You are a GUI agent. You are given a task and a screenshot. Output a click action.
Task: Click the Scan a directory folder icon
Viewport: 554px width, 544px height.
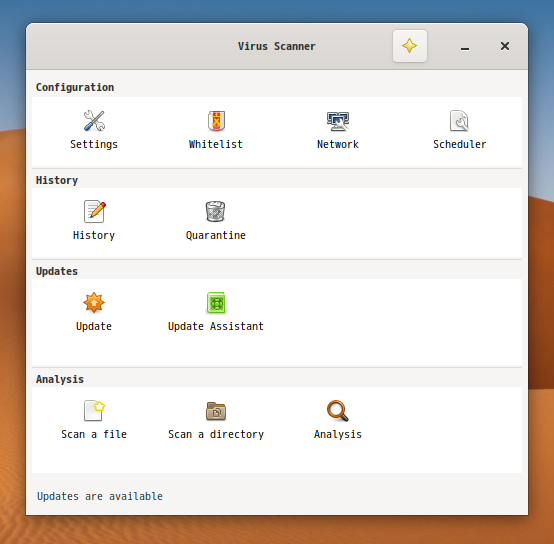pyautogui.click(x=216, y=411)
